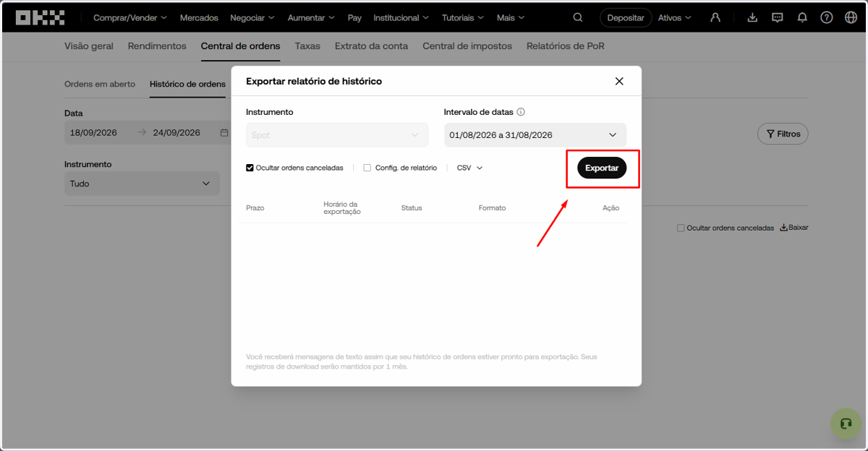Click the Baixar download icon
Screen dimensions: 868x451
tap(783, 228)
